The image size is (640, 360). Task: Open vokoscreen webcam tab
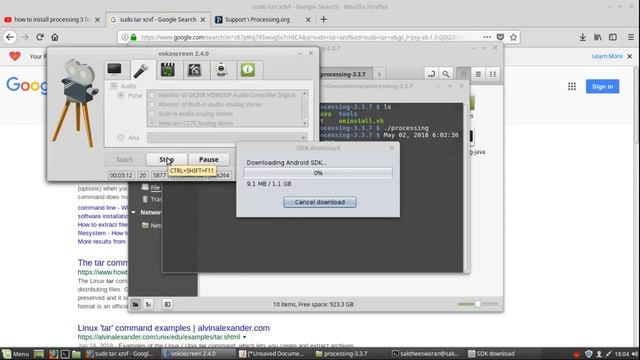click(221, 70)
